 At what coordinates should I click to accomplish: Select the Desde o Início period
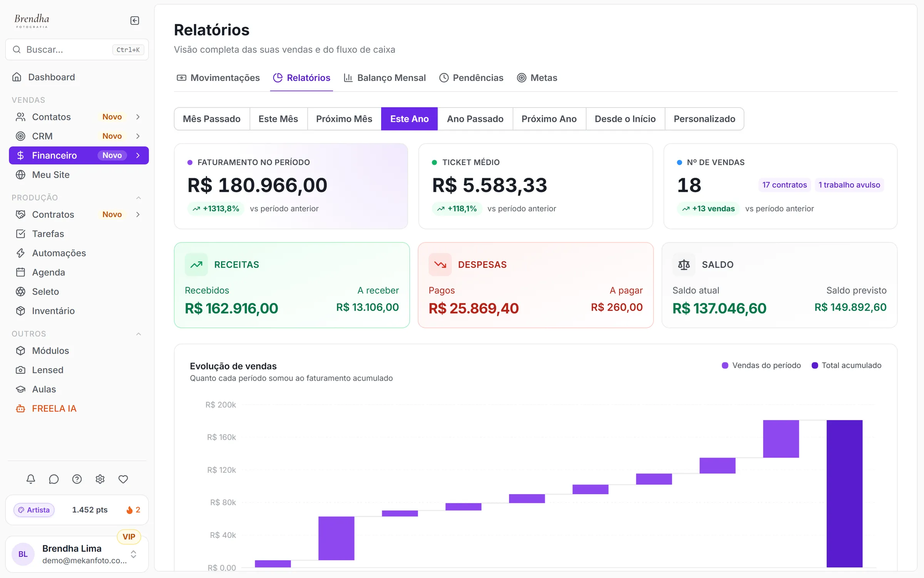(625, 119)
